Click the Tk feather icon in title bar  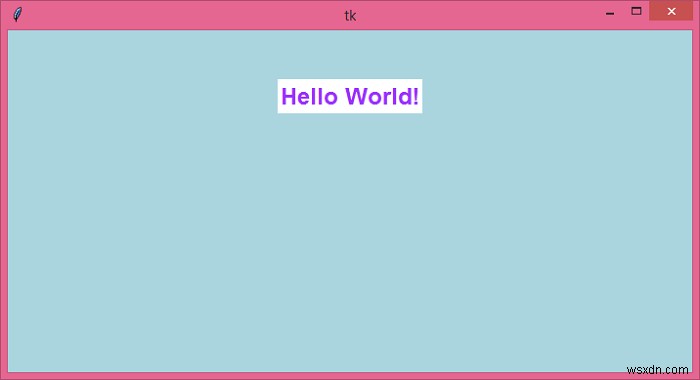(x=17, y=14)
